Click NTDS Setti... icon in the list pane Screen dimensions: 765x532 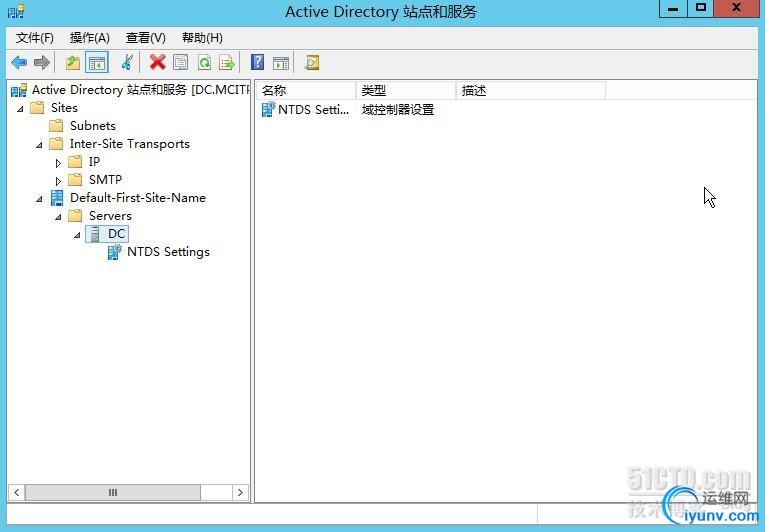click(x=268, y=109)
